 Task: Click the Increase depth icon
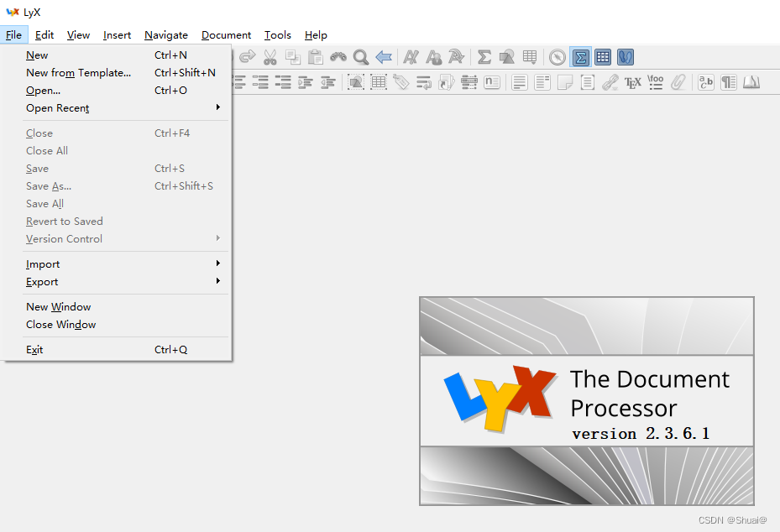pos(306,82)
